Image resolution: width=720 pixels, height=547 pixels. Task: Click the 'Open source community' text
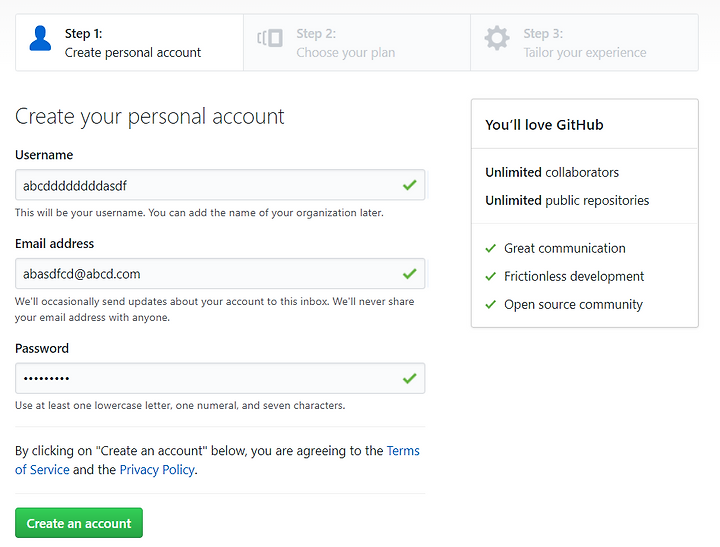[573, 305]
